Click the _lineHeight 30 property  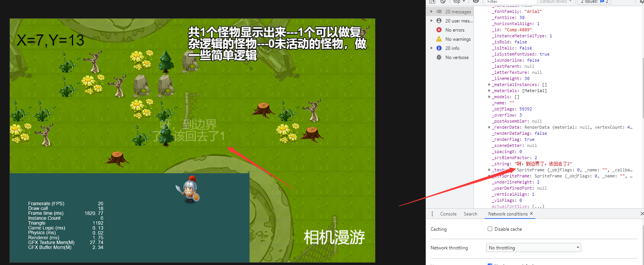pos(511,79)
